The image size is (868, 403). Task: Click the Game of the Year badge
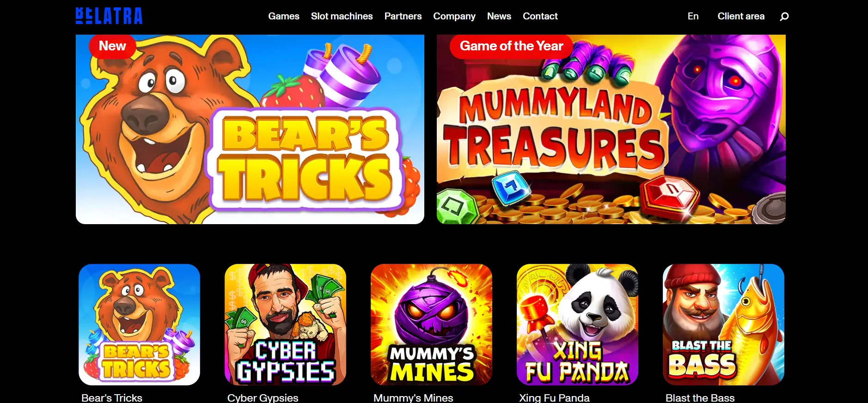[511, 46]
